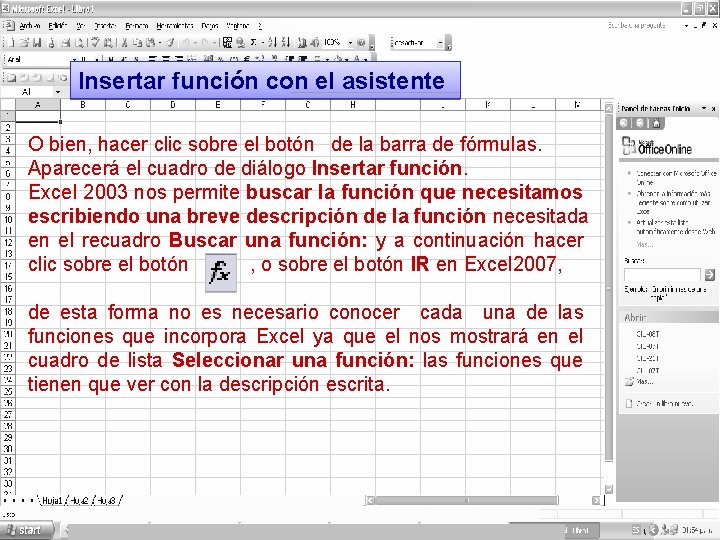The width and height of the screenshot is (720, 540).
Task: Switch to the Hoja3 sheet tab
Action: [107, 501]
